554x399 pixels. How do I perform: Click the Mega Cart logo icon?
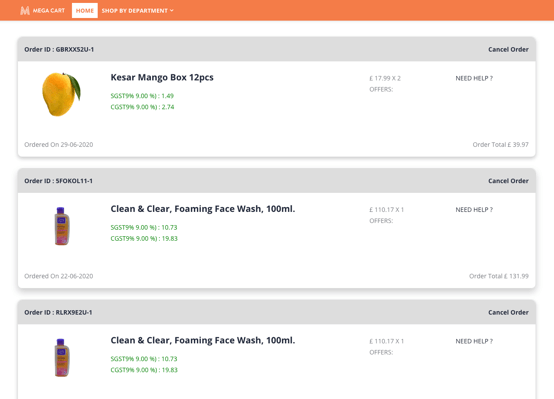(25, 11)
